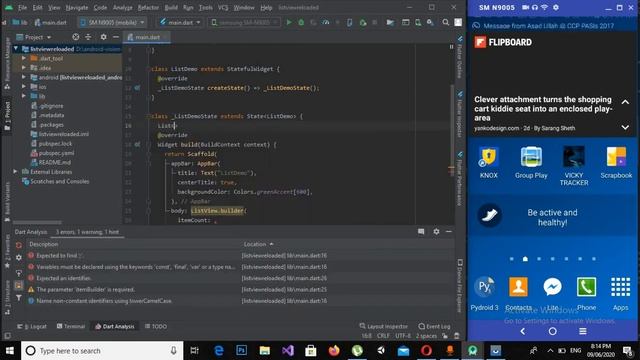Image resolution: width=640 pixels, height=360 pixels.
Task: Open the File menu
Action: pos(22,7)
